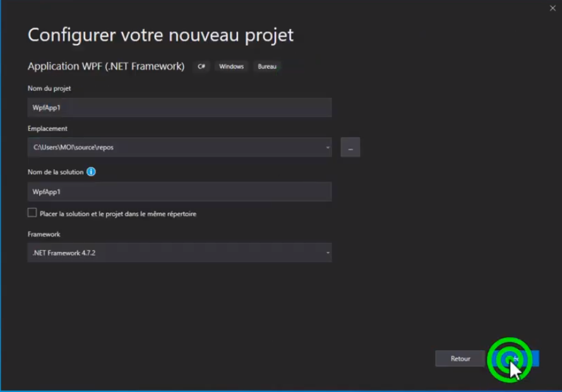562x392 pixels.
Task: Enable placing solution and project in same directory
Action: point(32,213)
